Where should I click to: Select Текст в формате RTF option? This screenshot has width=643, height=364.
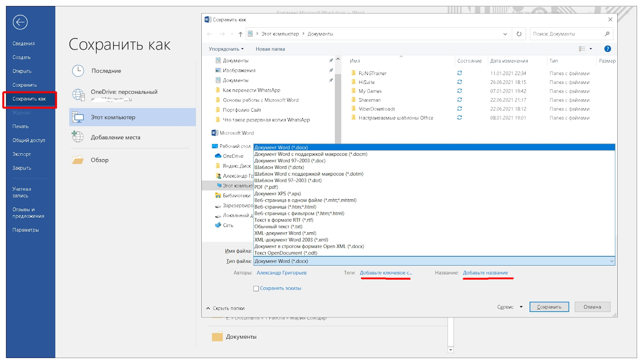pos(284,220)
